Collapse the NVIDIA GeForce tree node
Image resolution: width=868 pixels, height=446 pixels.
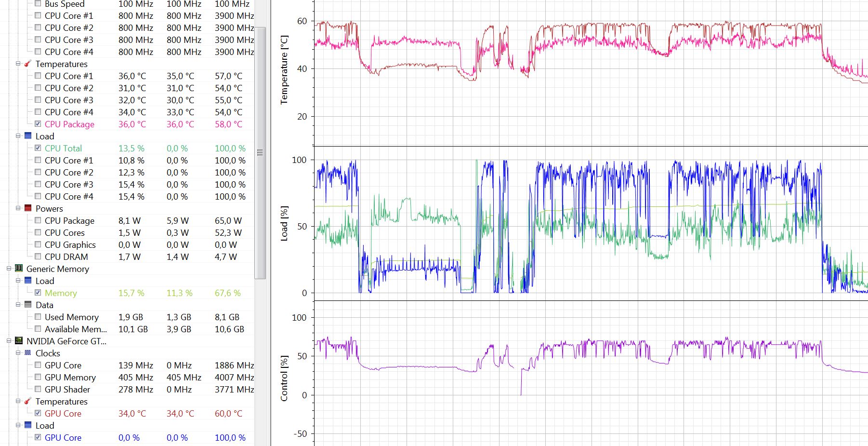(9, 341)
